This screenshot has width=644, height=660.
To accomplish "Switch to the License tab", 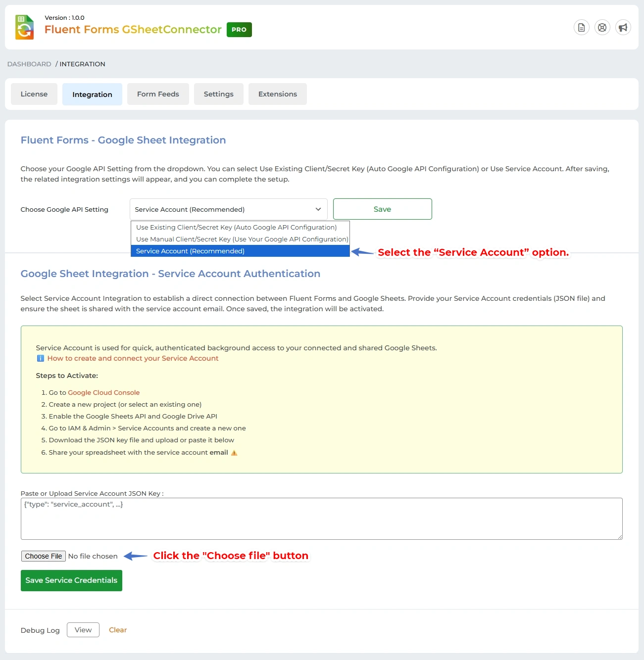I will coord(34,94).
